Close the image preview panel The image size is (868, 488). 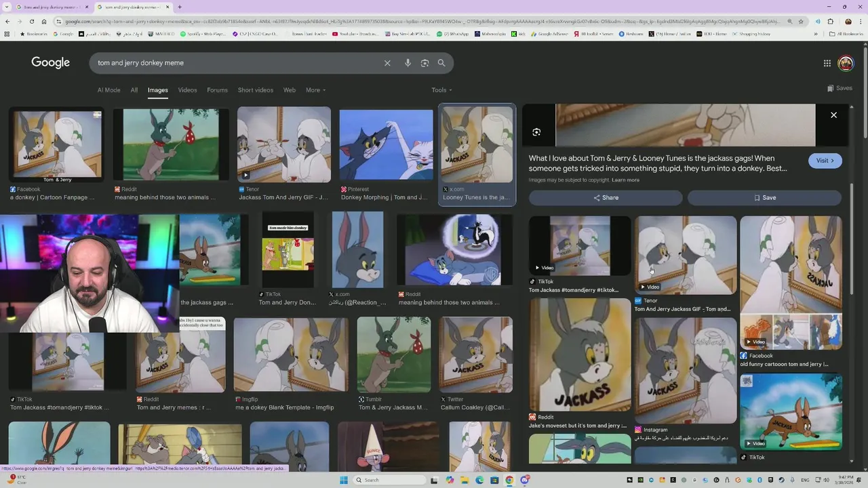(x=834, y=115)
